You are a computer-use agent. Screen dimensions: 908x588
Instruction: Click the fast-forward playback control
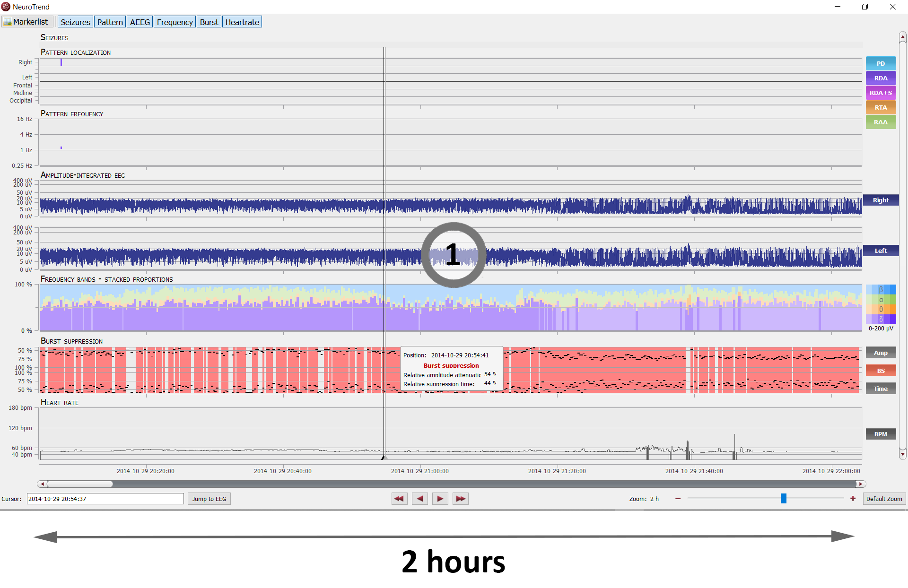pos(460,498)
